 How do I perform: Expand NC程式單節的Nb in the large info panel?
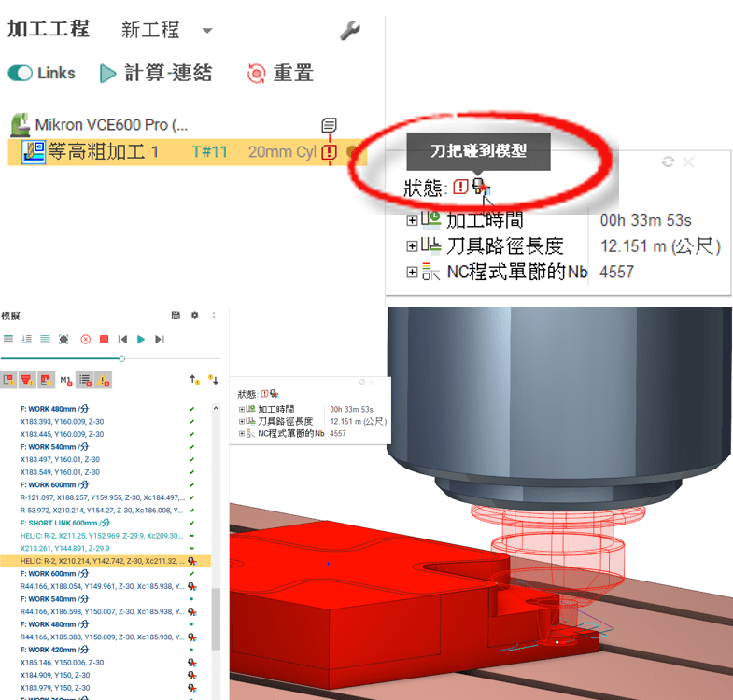[412, 272]
